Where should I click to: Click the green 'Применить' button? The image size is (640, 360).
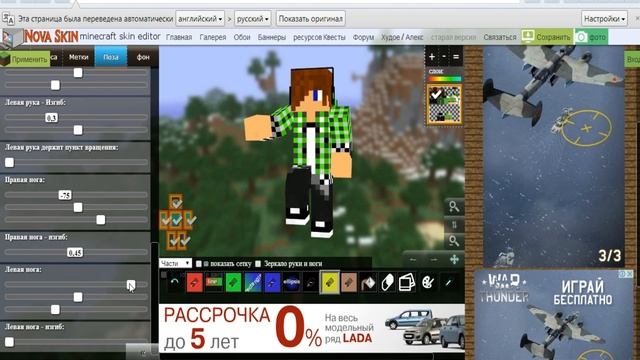coord(25,59)
